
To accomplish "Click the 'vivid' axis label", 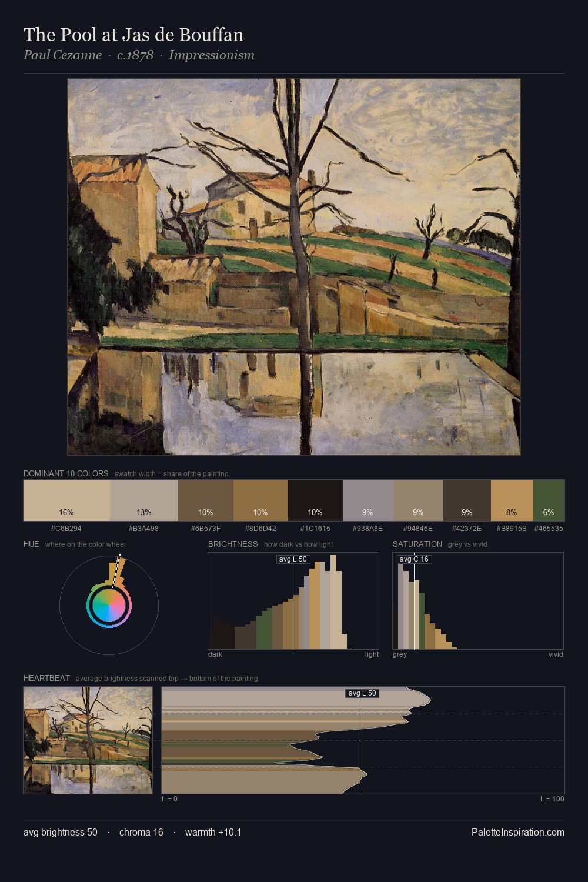I will [556, 654].
